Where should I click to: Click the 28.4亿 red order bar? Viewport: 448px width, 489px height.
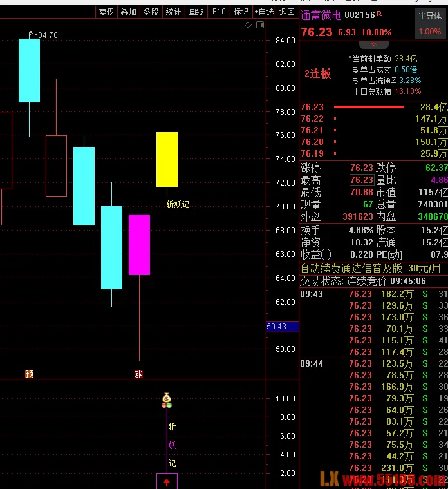[369, 107]
